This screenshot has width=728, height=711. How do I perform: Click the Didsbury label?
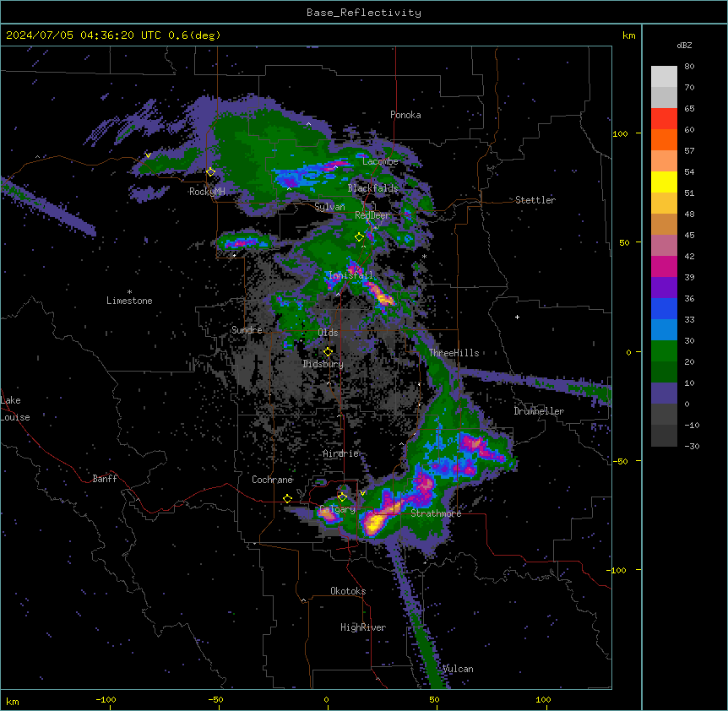pos(323,364)
